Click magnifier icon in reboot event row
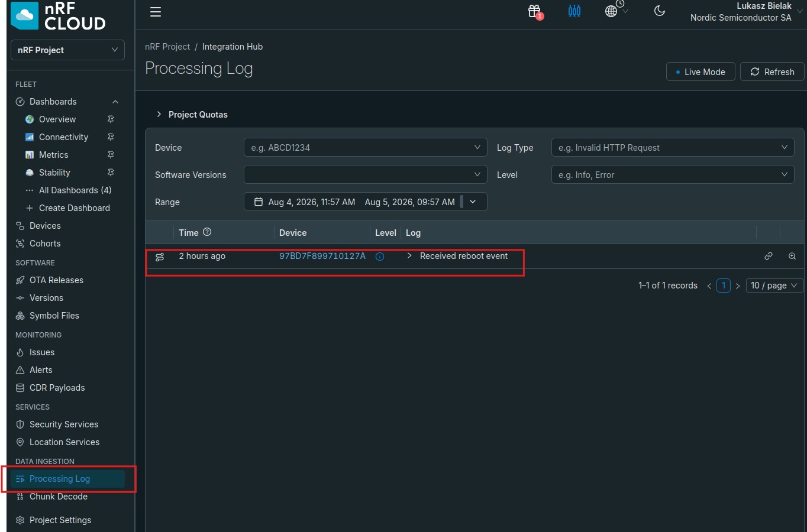This screenshot has width=807, height=532. (x=792, y=256)
